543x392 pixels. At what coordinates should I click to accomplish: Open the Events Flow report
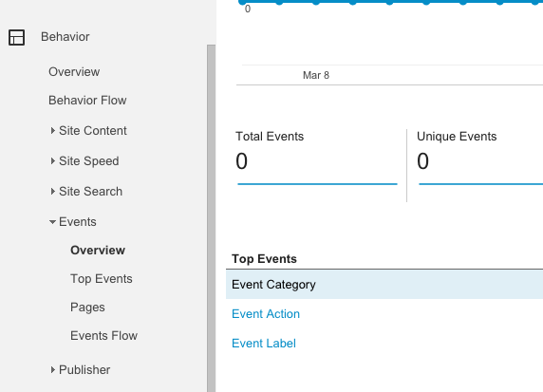click(x=103, y=336)
